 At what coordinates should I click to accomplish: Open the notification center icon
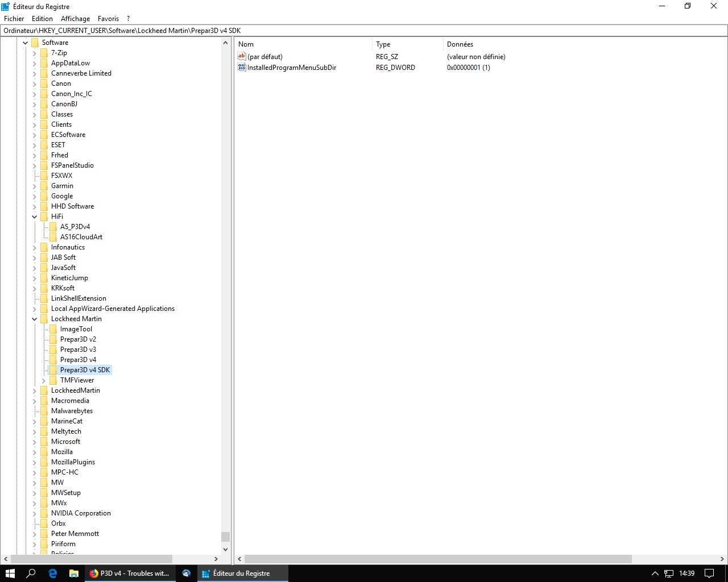709,573
